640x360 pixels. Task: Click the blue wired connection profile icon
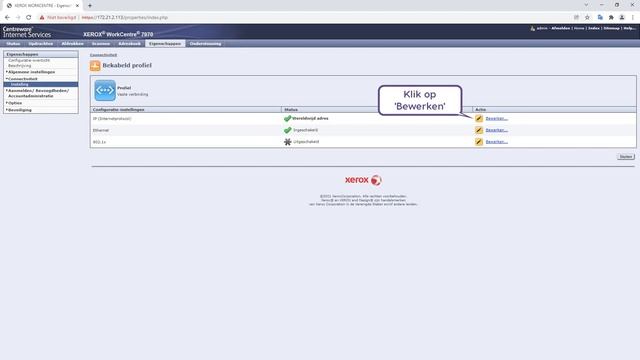[105, 90]
